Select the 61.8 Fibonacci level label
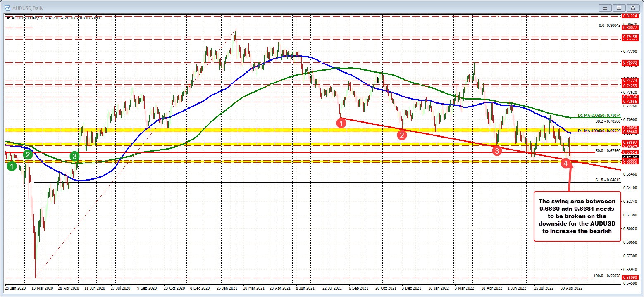Screen dimensions: 644x297 [x=608, y=180]
